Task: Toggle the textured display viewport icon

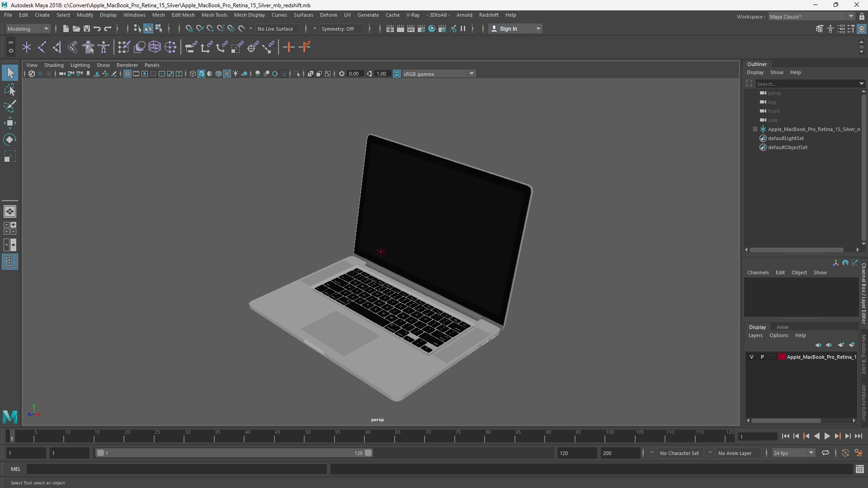Action: pyautogui.click(x=227, y=74)
